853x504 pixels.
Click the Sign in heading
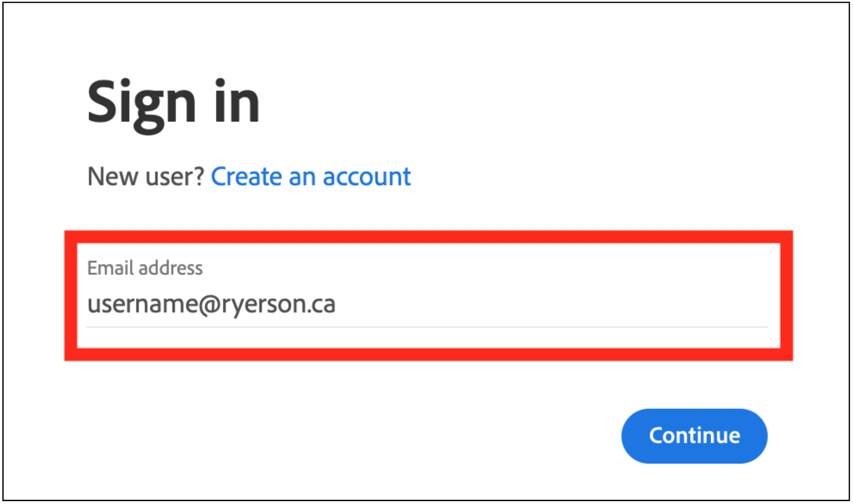click(173, 102)
